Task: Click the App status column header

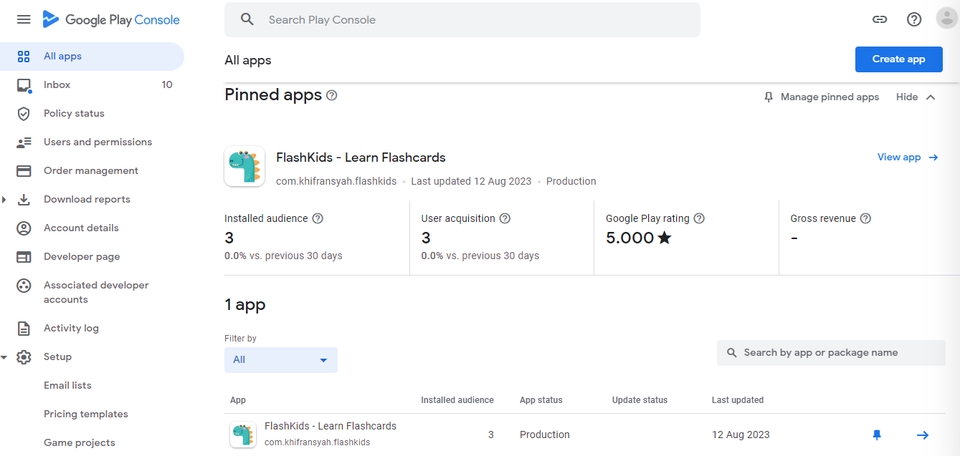Action: click(541, 400)
